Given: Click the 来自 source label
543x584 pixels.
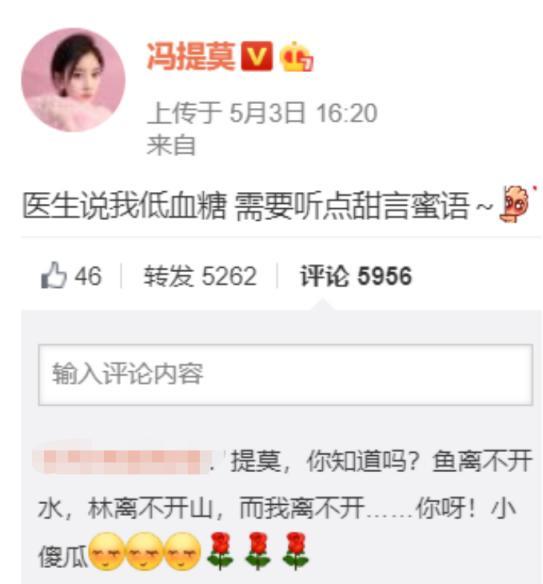Looking at the screenshot, I should 171,145.
